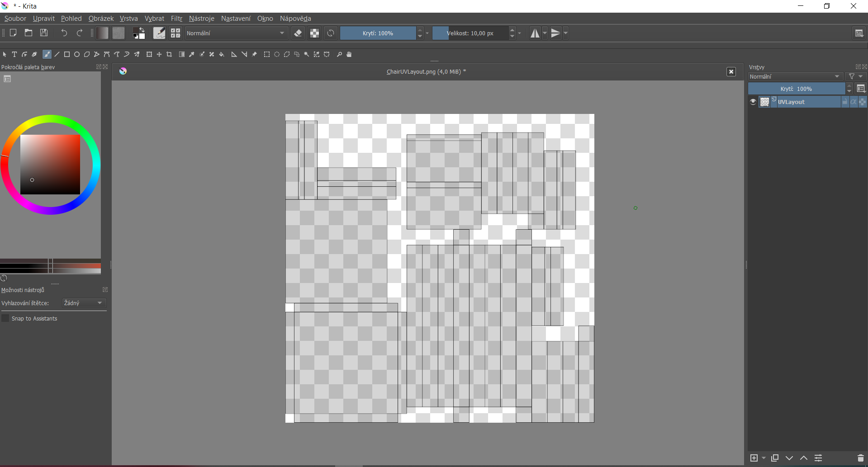Select the Elliptical Selection tool
The image size is (868, 467).
pyautogui.click(x=277, y=54)
